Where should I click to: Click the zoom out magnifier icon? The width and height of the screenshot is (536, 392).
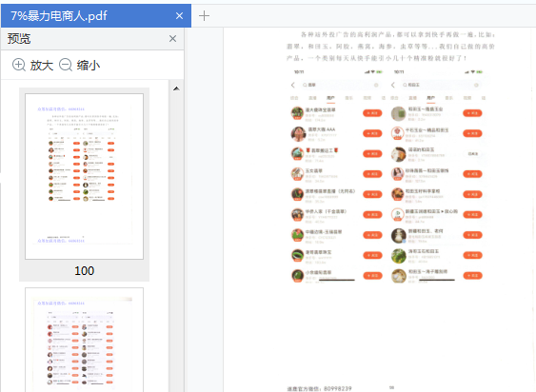(66, 65)
